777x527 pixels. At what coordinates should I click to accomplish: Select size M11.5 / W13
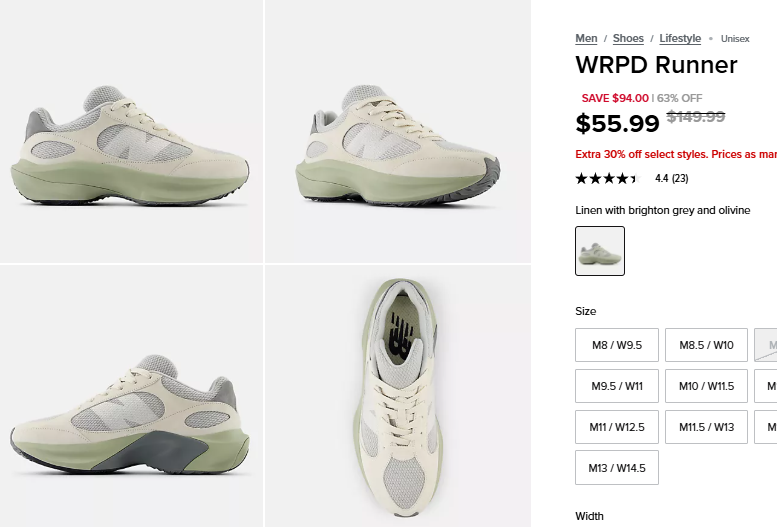point(706,427)
